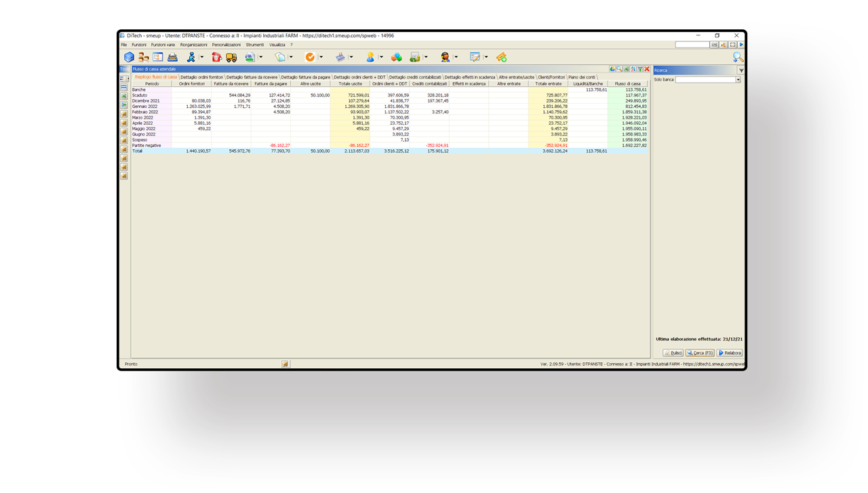Open the dropdown arrow beside the brush icon
The image size is (868, 493).
(x=351, y=57)
